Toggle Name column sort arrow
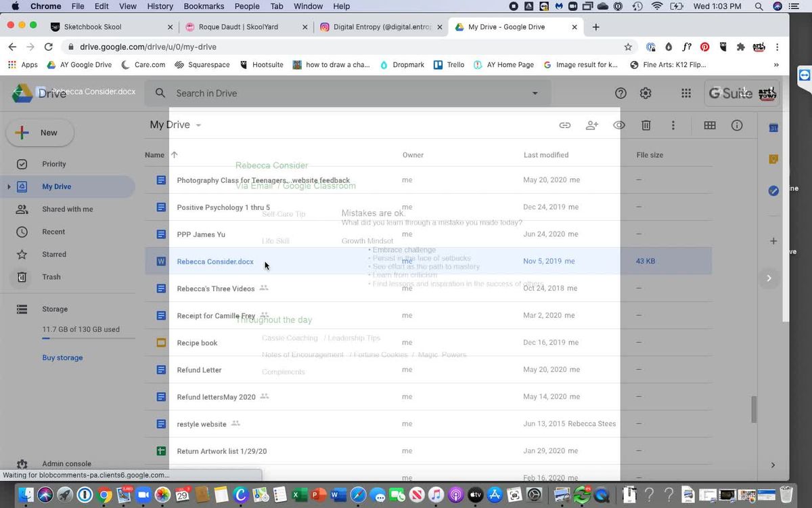This screenshot has height=508, width=812. pyautogui.click(x=174, y=155)
